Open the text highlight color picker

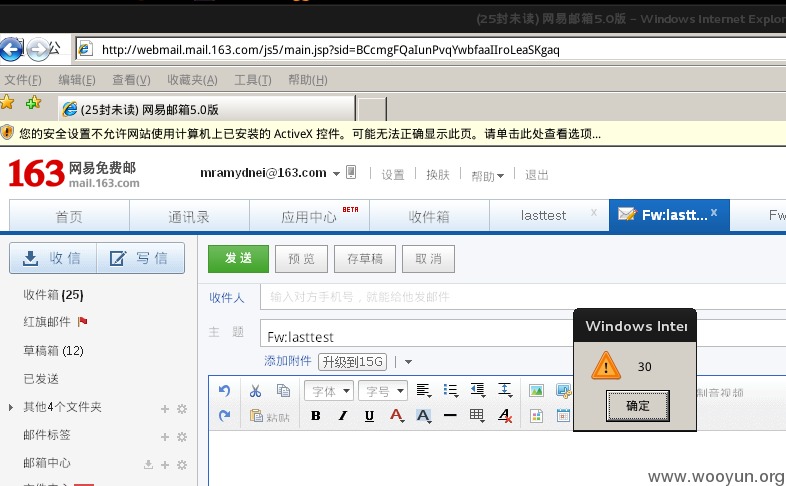point(424,415)
